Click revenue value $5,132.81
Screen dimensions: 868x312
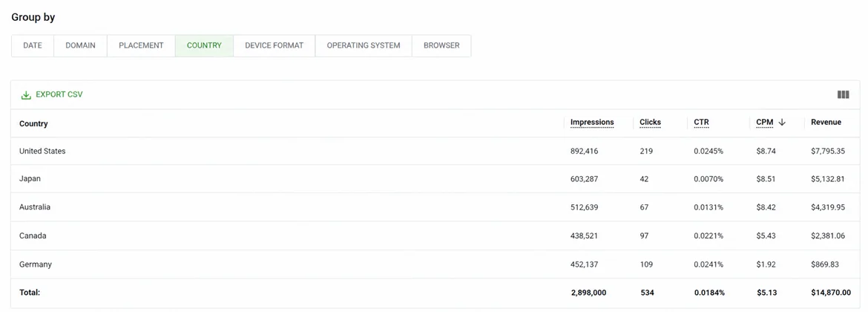click(828, 179)
